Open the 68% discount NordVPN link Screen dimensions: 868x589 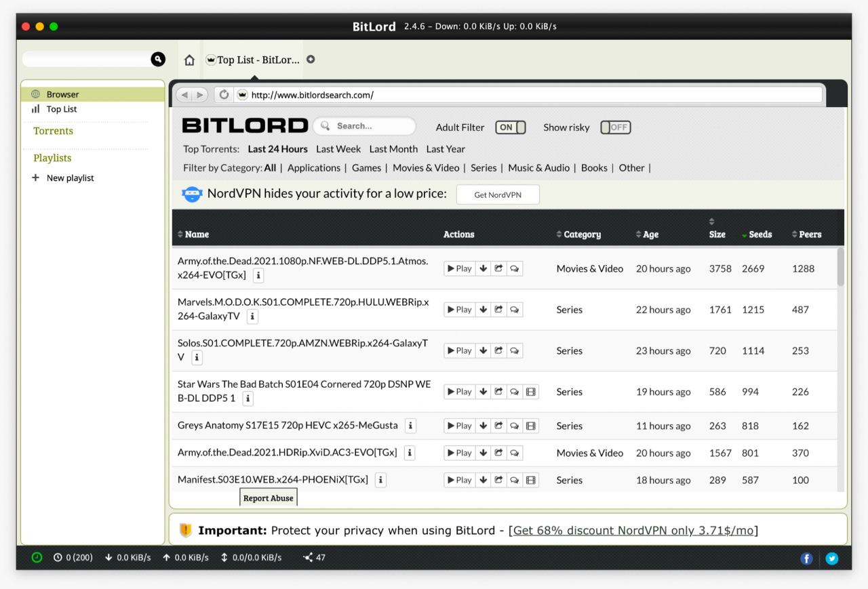tap(633, 530)
